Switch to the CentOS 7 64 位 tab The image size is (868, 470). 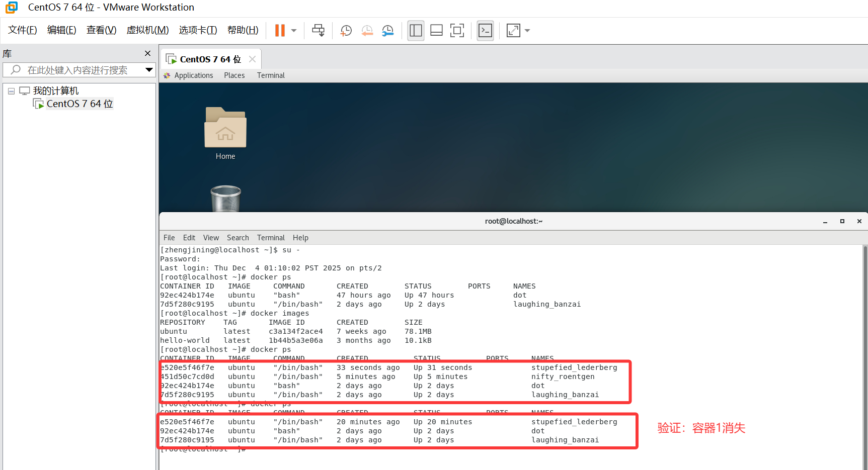pyautogui.click(x=208, y=59)
